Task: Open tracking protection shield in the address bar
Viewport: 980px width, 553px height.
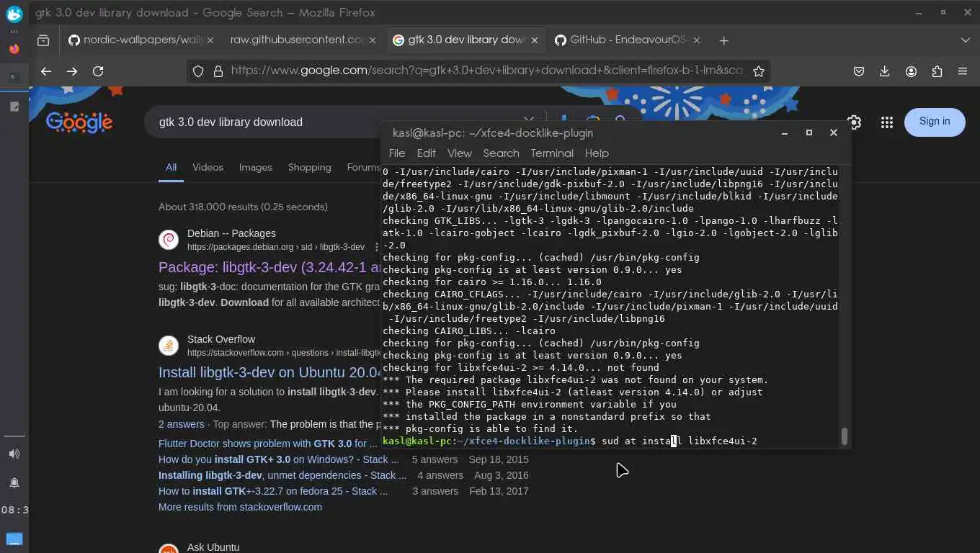Action: pos(198,71)
